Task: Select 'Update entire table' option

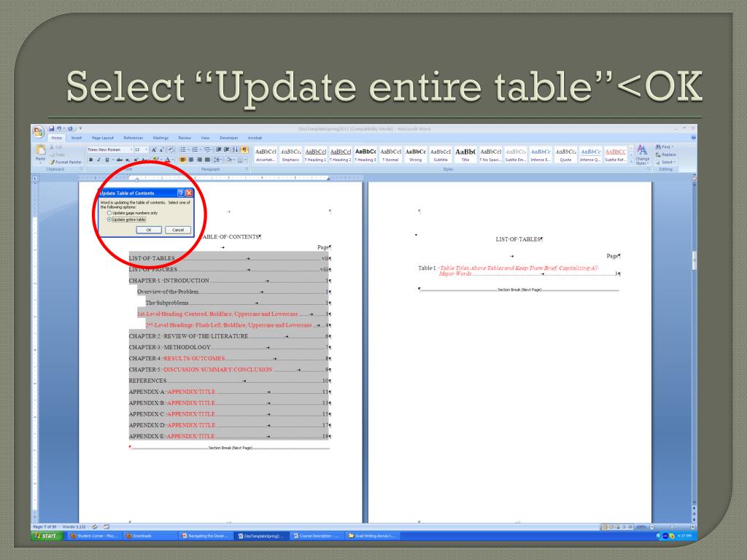Action: pyautogui.click(x=126, y=219)
